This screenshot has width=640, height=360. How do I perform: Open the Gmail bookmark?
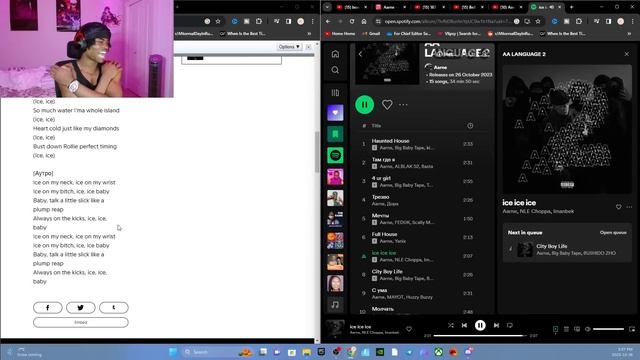(x=371, y=33)
